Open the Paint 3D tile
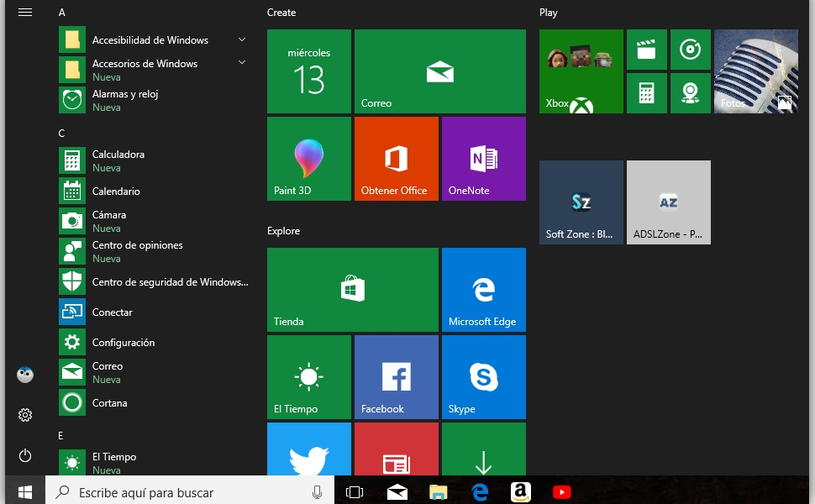 308,159
